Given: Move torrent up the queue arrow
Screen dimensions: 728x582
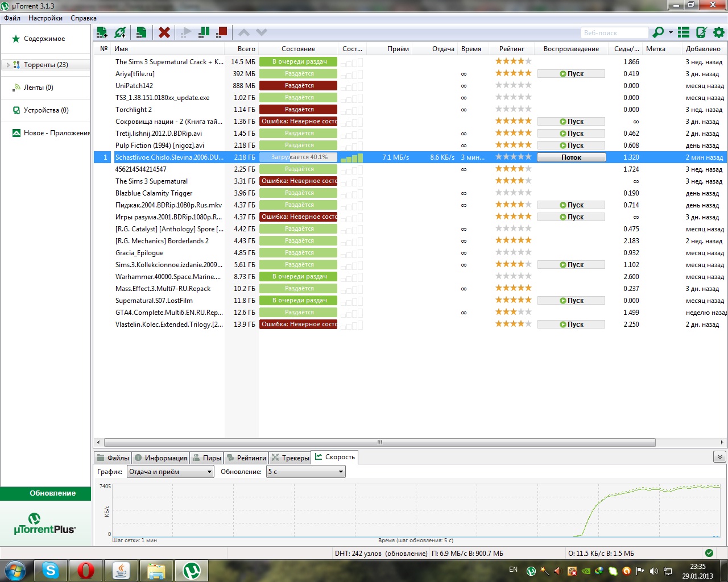Looking at the screenshot, I should 244,32.
